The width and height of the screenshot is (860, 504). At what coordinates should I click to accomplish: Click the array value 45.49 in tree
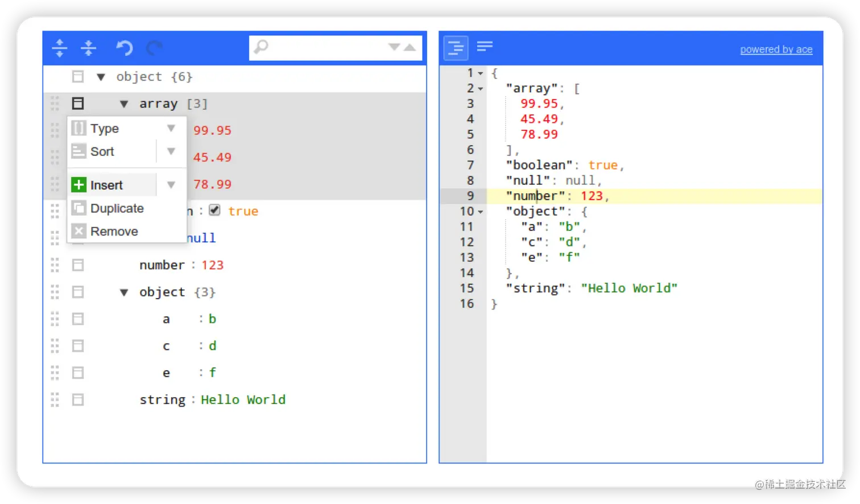(x=212, y=157)
